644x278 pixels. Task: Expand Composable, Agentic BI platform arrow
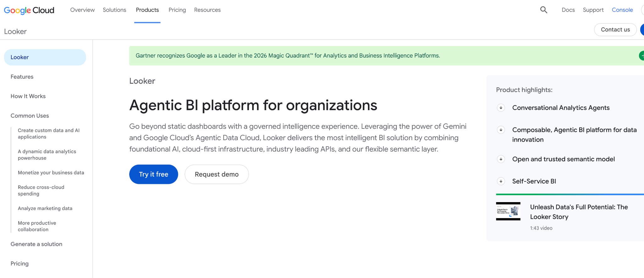(x=501, y=130)
